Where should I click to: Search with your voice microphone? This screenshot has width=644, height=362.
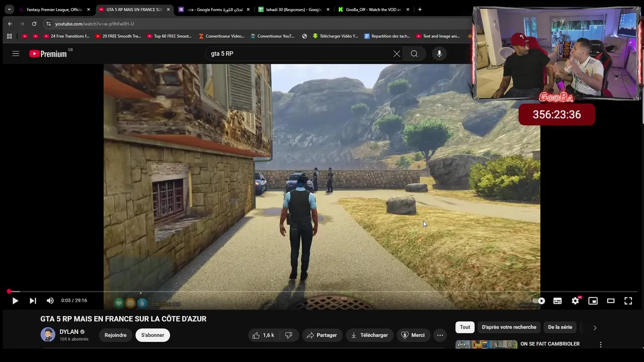pos(439,54)
